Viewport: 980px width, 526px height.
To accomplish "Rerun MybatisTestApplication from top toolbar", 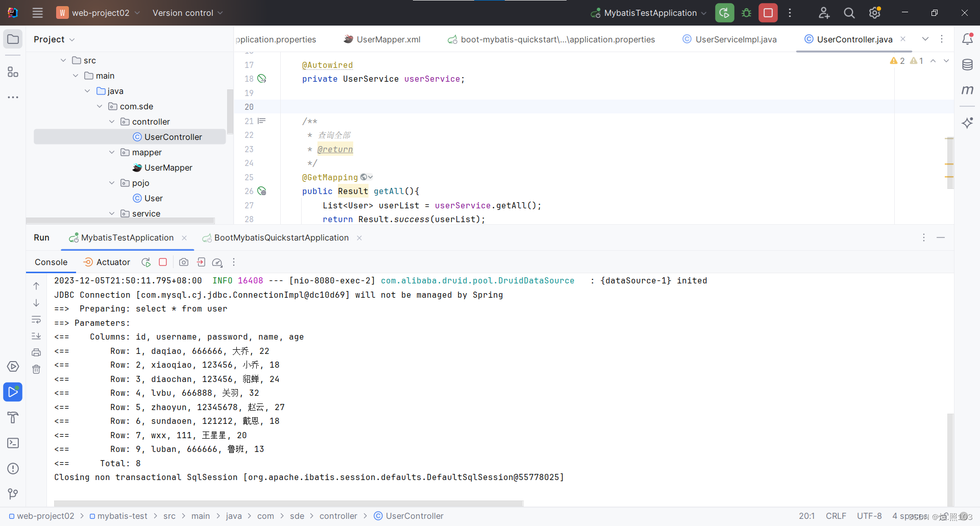I will (724, 13).
